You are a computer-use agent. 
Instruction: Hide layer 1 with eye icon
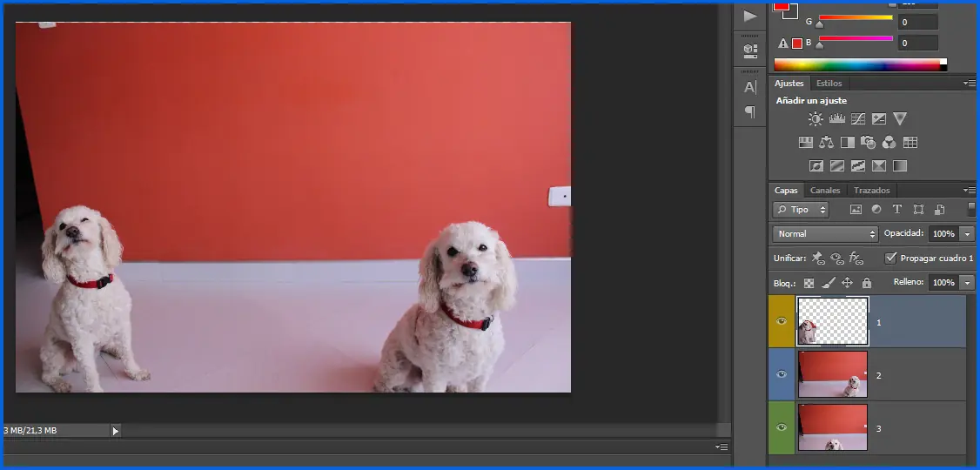point(782,321)
